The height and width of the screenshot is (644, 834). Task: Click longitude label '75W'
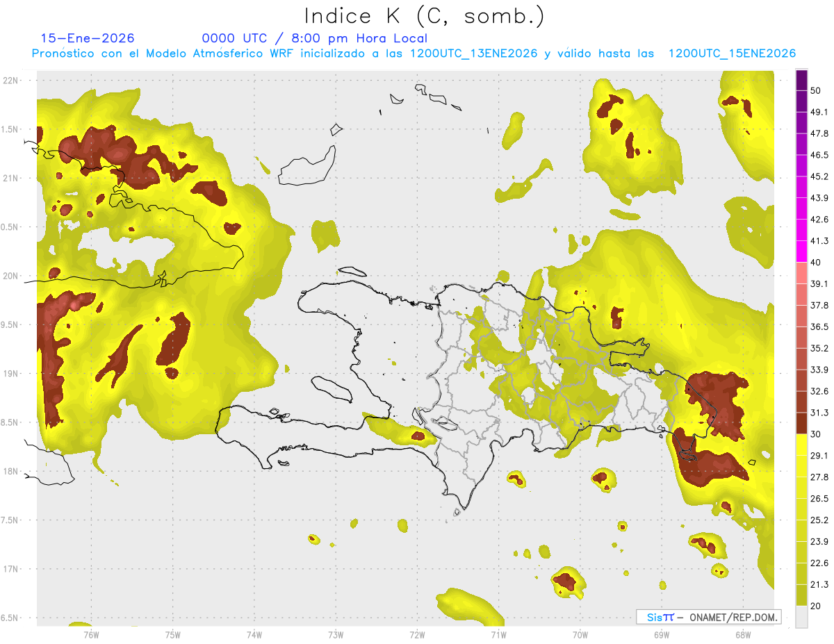tap(173, 634)
